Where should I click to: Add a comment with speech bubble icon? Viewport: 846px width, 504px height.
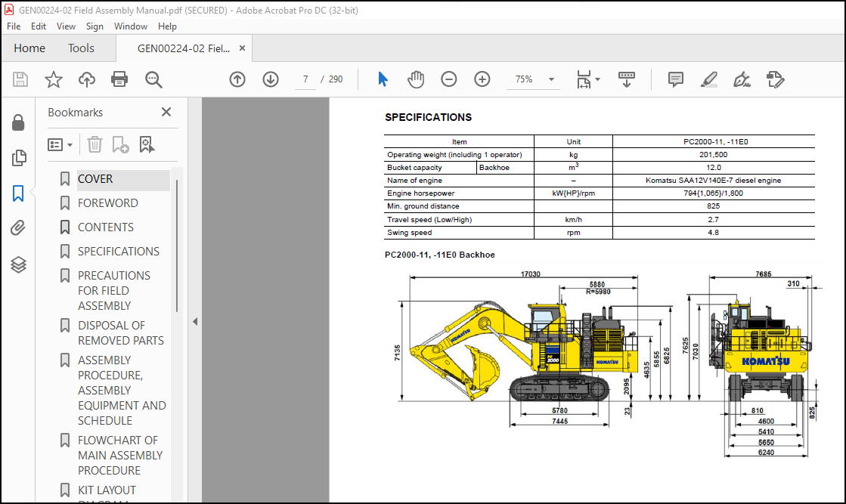(675, 79)
